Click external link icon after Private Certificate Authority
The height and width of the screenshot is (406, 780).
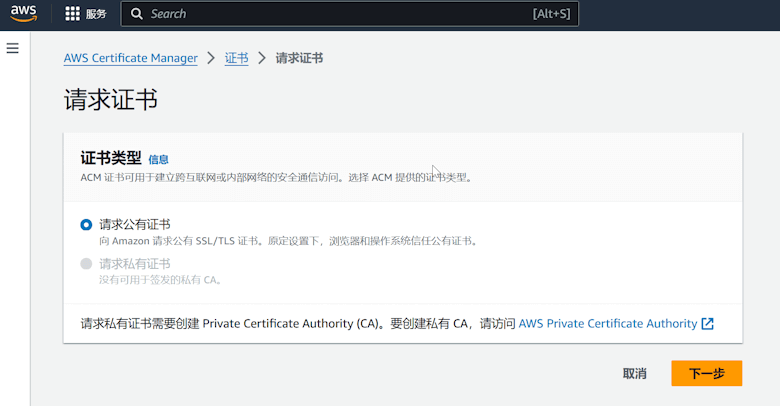coord(707,324)
